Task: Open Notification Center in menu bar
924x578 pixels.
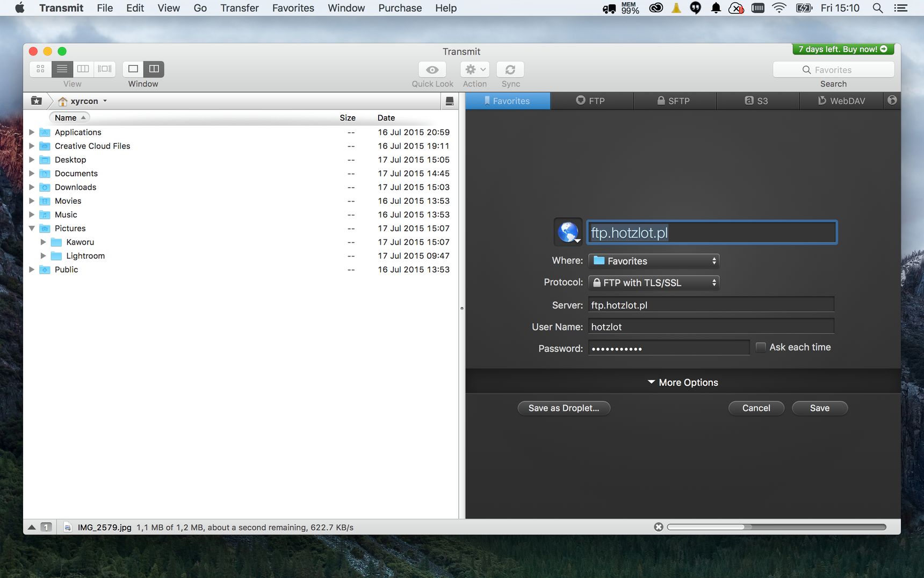Action: [x=901, y=8]
